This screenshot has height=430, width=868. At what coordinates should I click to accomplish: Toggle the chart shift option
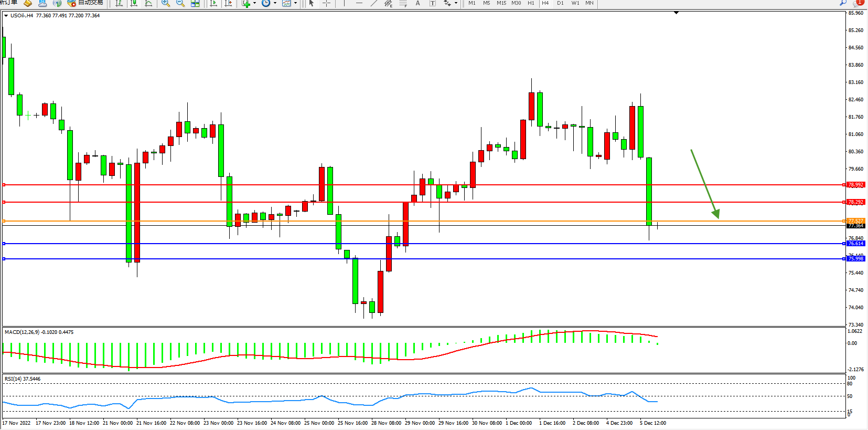tap(228, 3)
